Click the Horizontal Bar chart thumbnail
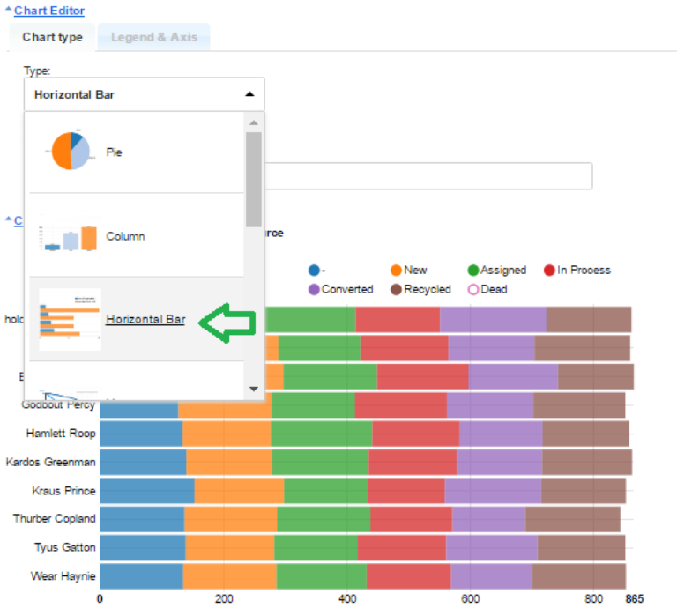Viewport: 677px width, 616px height. point(70,319)
